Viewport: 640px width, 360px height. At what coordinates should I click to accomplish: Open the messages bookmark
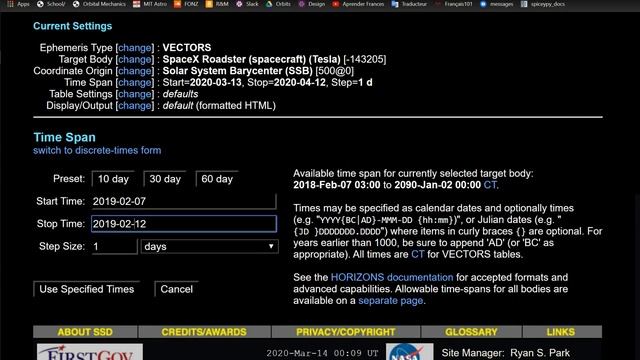[x=497, y=4]
